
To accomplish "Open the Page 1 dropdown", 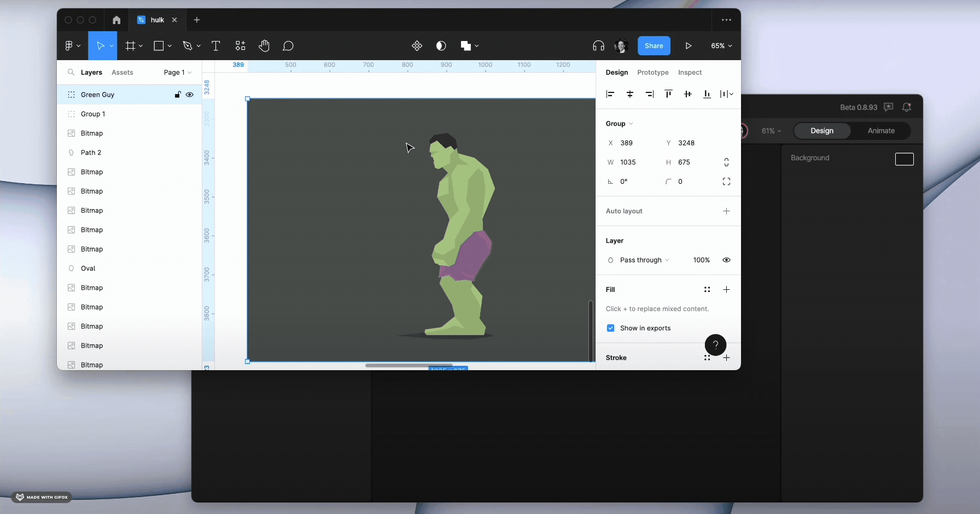I will pyautogui.click(x=178, y=72).
